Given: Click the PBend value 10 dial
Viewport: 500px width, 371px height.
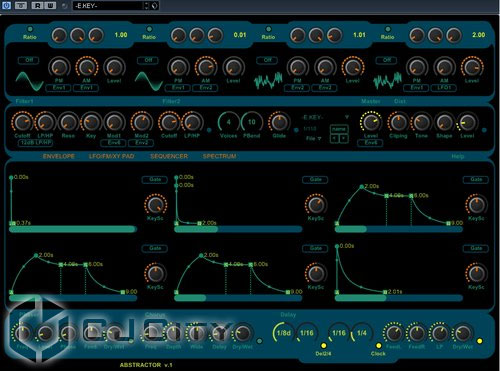Looking at the screenshot, I should coord(252,122).
